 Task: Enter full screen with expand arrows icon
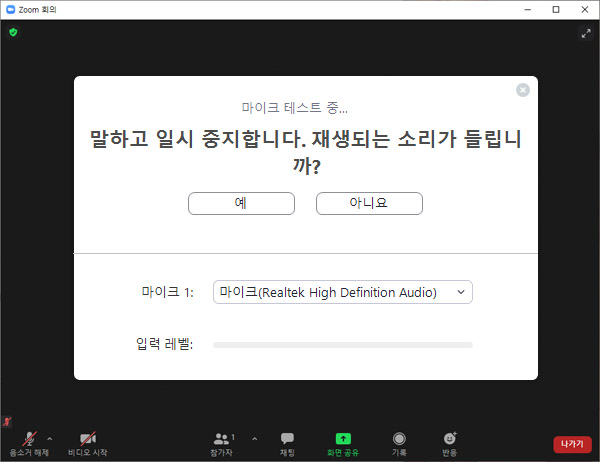pyautogui.click(x=586, y=33)
